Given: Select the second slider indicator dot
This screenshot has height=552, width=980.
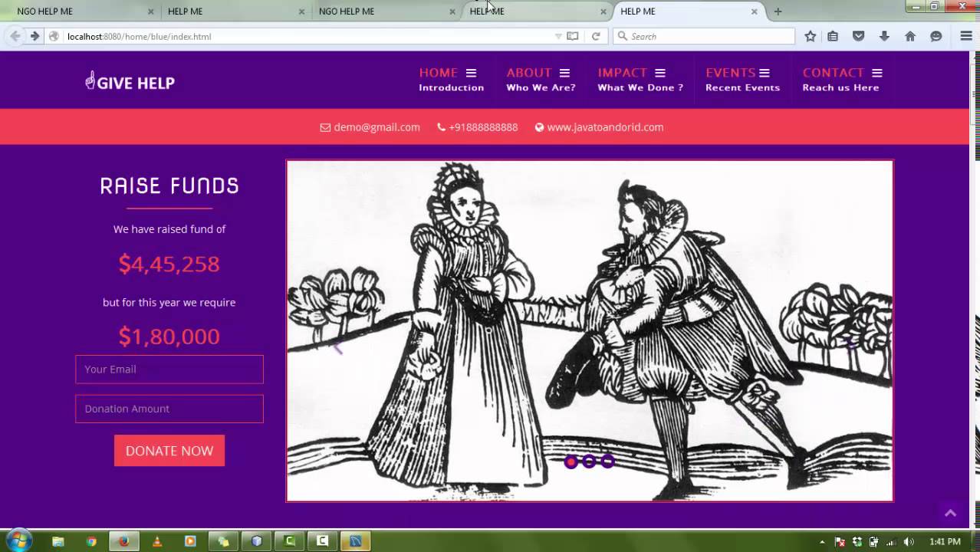Looking at the screenshot, I should [589, 462].
